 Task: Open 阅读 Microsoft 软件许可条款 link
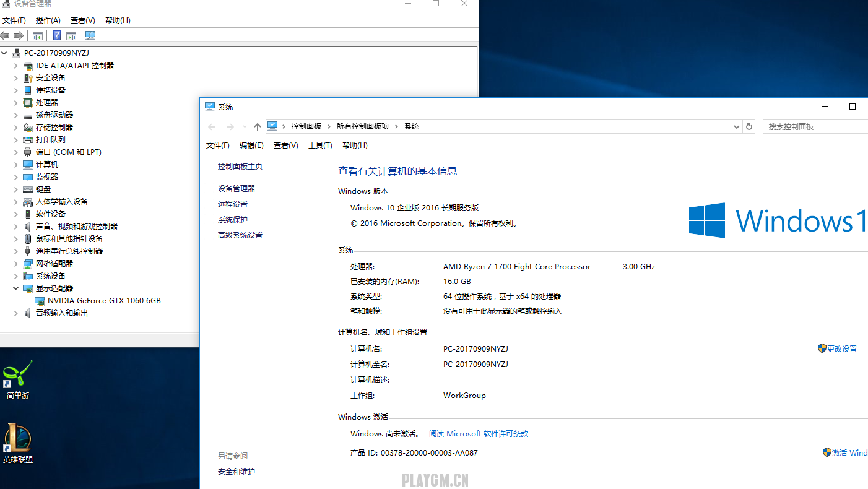tap(479, 434)
